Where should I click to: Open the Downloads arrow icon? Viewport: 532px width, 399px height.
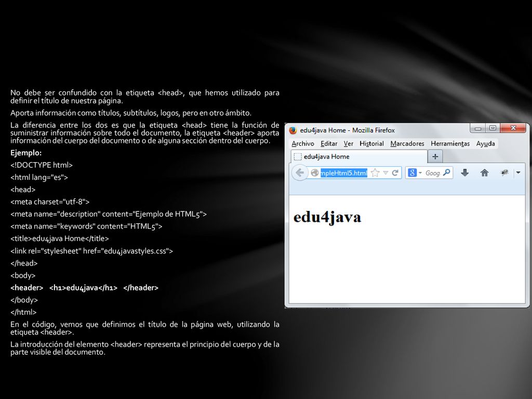pyautogui.click(x=465, y=172)
